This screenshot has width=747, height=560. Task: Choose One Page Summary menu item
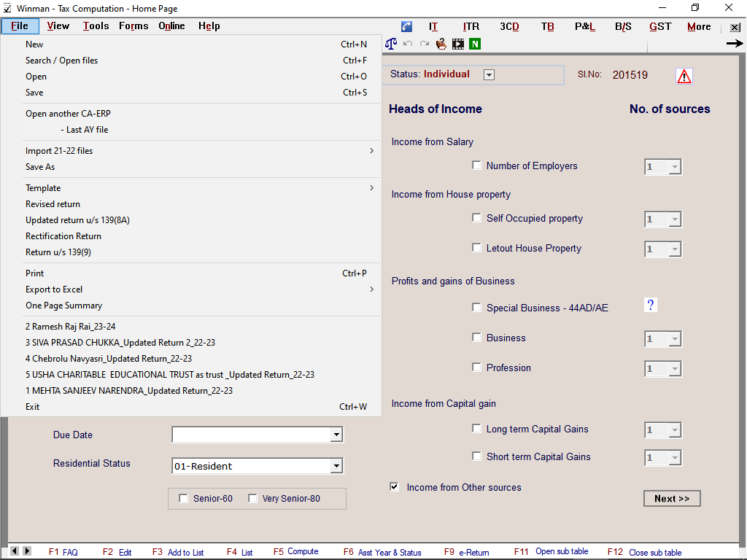pos(63,306)
